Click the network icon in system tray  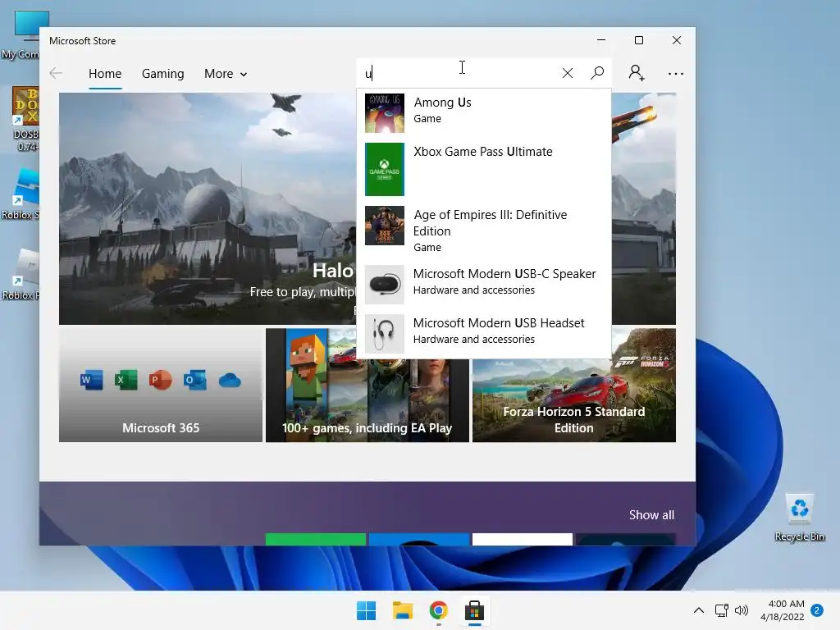pyautogui.click(x=722, y=610)
